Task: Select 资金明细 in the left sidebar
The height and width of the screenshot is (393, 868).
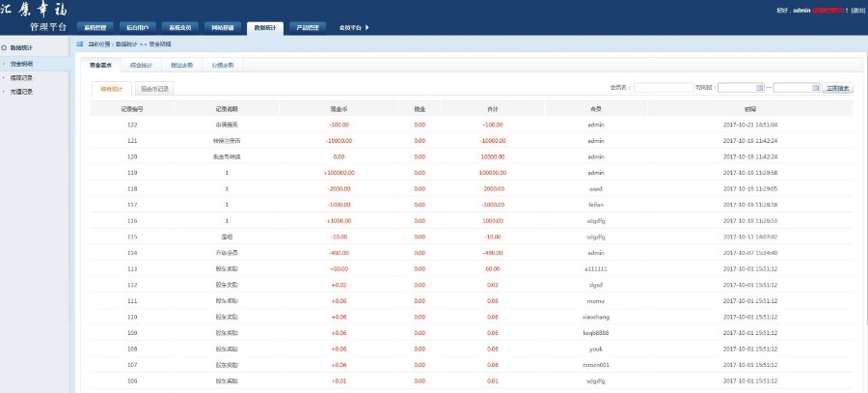Action: [x=21, y=65]
